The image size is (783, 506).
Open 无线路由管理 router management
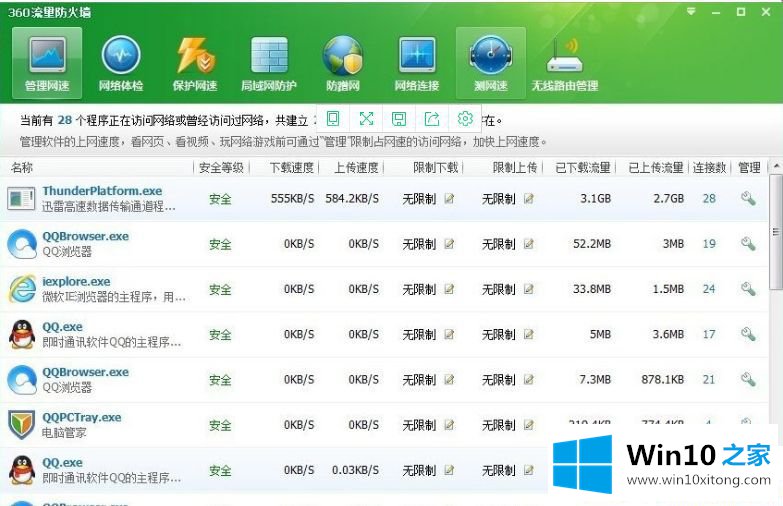pyautogui.click(x=565, y=63)
